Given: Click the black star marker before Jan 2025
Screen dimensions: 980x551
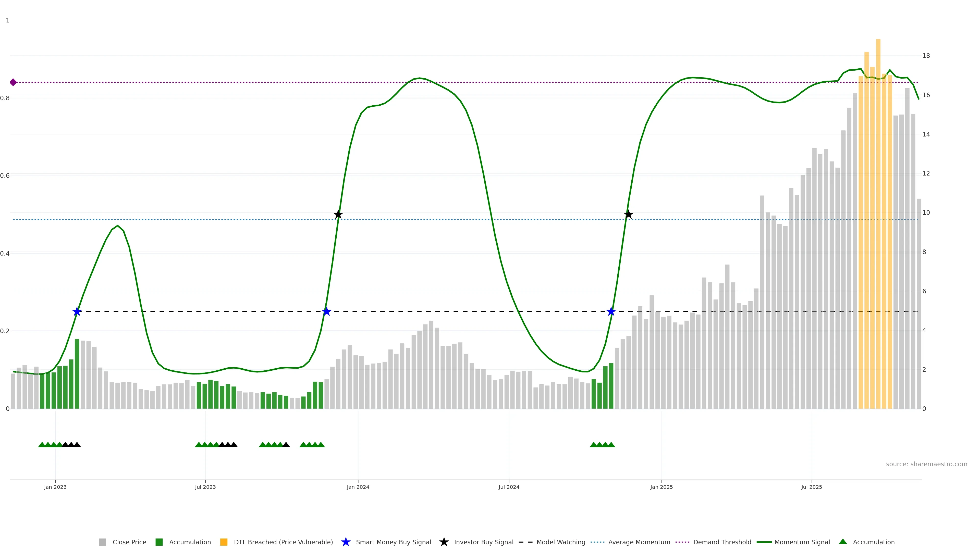Looking at the screenshot, I should (629, 215).
